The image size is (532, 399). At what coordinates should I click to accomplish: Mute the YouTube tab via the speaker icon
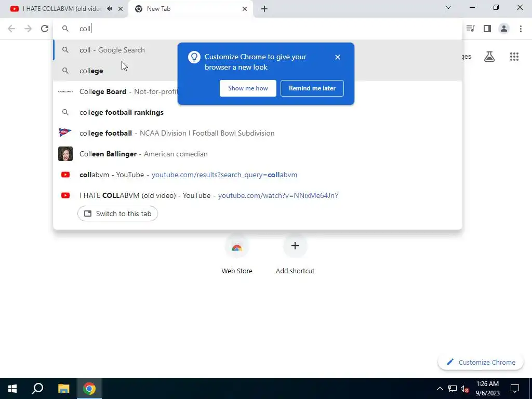tap(109, 9)
